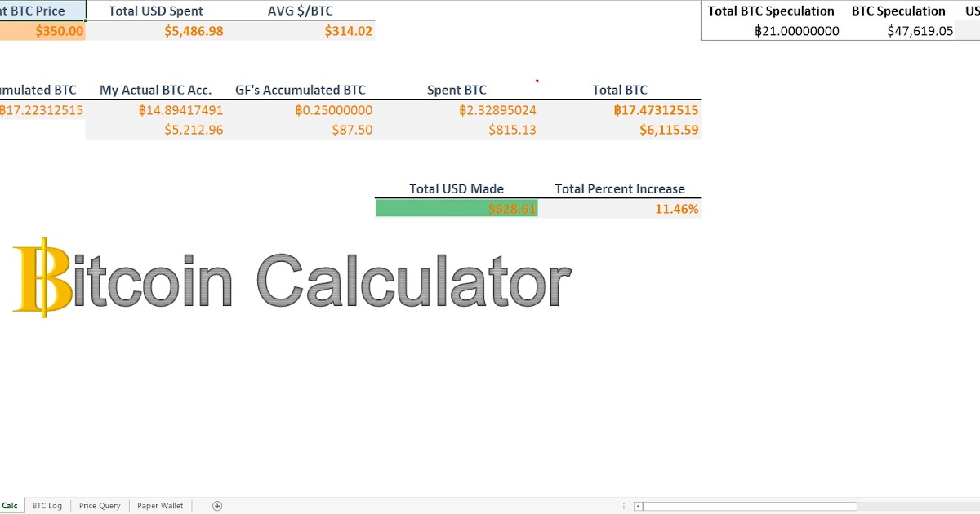Switch to the BTC Log sheet

[47, 506]
